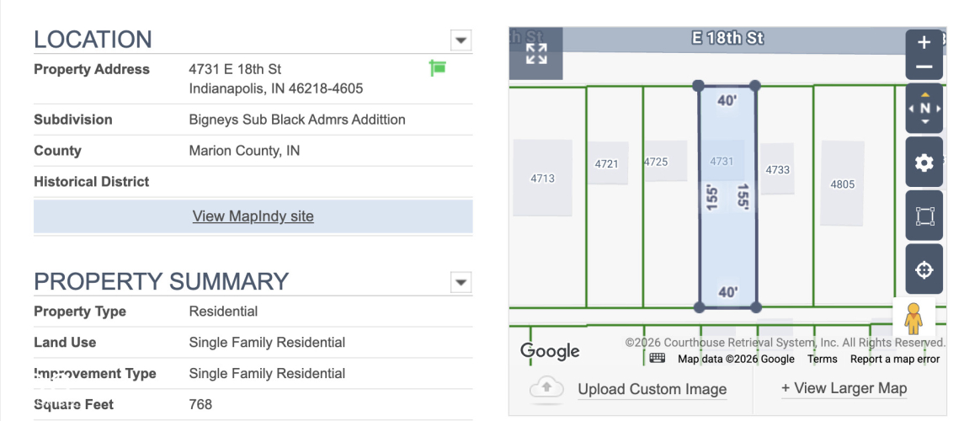
Task: Click the Street View pegman icon
Action: coord(913,318)
